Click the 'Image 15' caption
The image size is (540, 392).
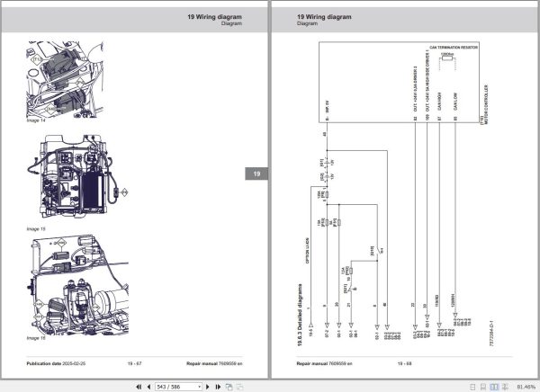36,229
